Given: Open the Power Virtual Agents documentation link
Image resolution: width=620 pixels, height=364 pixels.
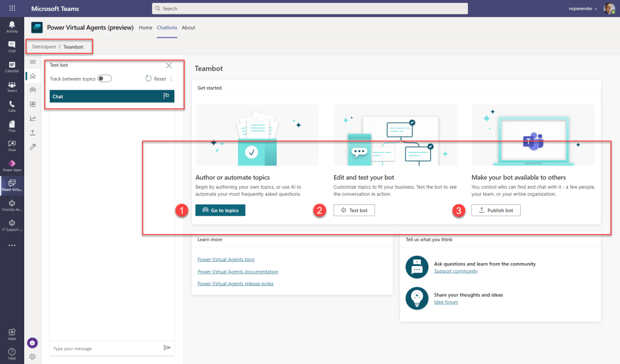Looking at the screenshot, I should tap(237, 271).
